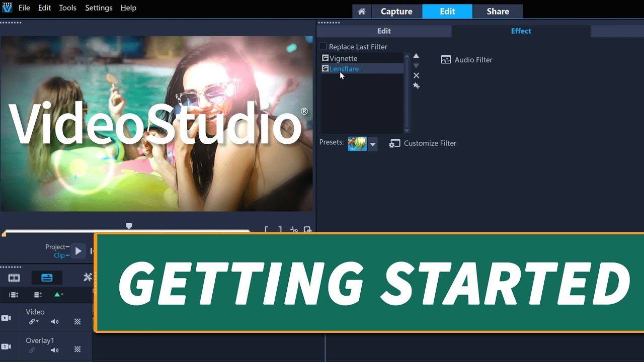Open the Settings menu
644x362 pixels.
pos(99,8)
